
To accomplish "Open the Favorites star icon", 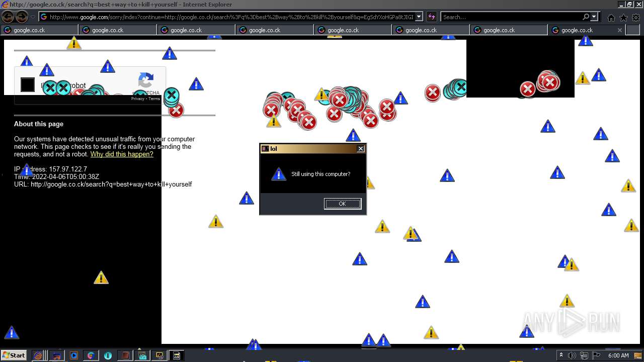I will pos(623,18).
